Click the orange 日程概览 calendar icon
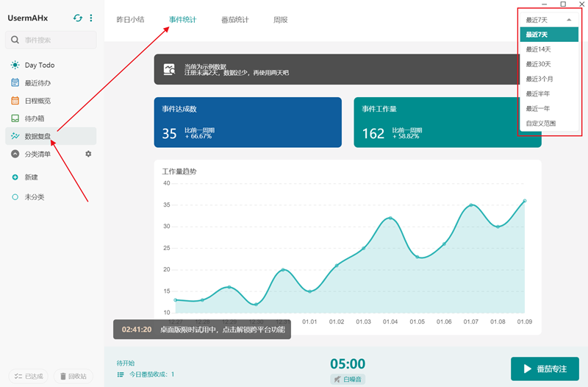Image resolution: width=588 pixels, height=387 pixels. [15, 100]
